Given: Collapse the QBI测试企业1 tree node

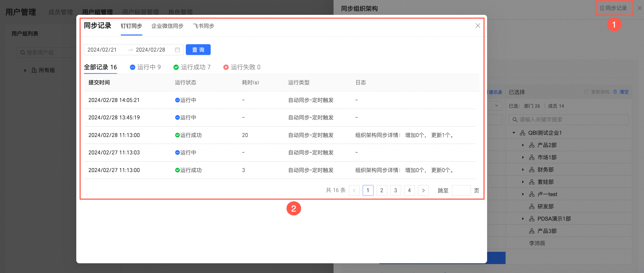Looking at the screenshot, I should (x=514, y=133).
